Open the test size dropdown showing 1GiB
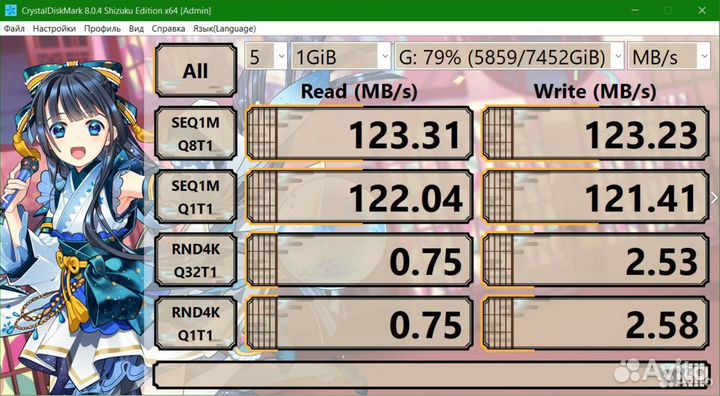 (341, 57)
